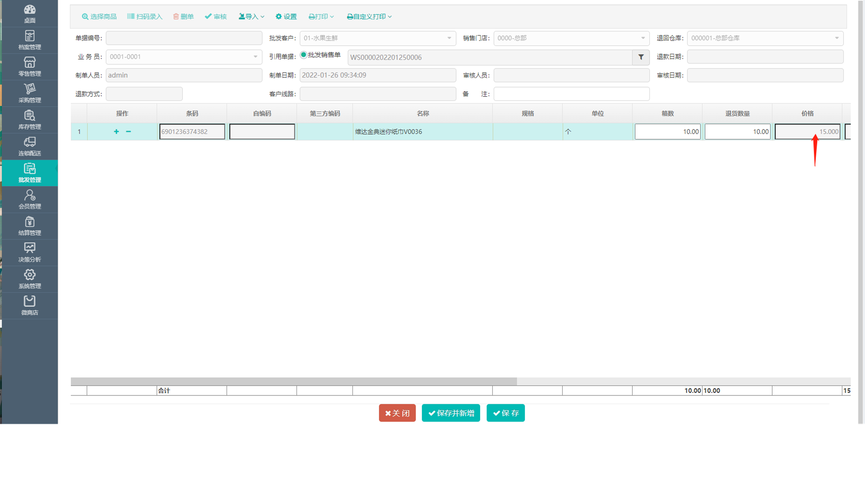The width and height of the screenshot is (868, 503).
Task: Open the 桌面 dashboard sidebar icon
Action: click(29, 14)
